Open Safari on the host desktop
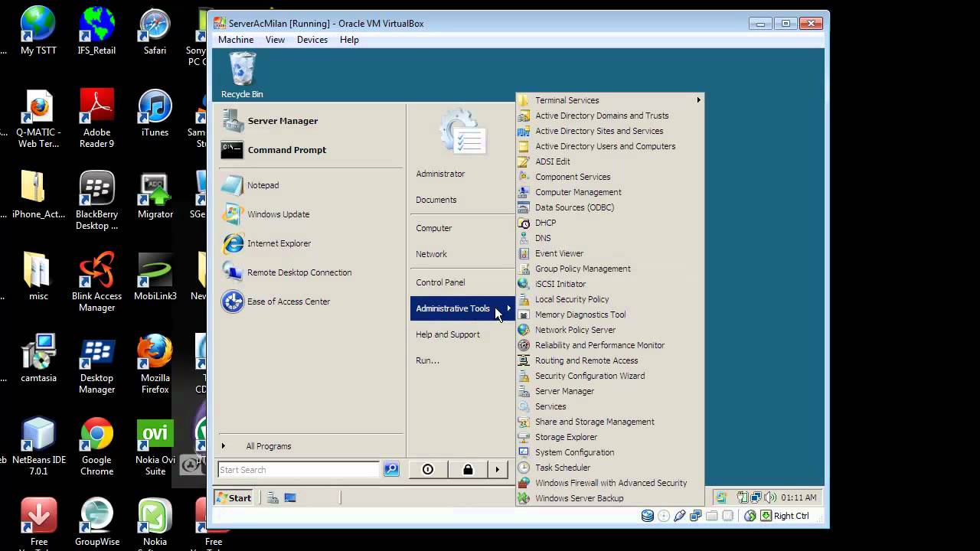Image resolution: width=980 pixels, height=551 pixels. [155, 31]
